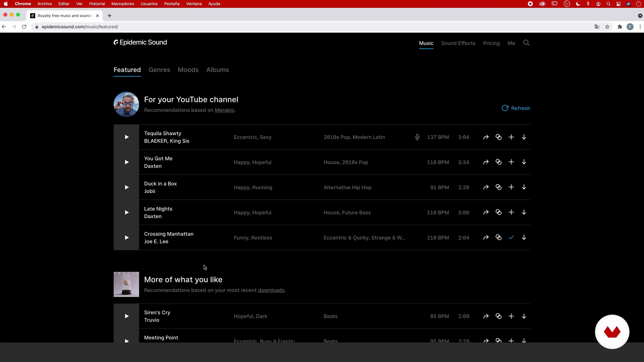The height and width of the screenshot is (362, 644).
Task: Download the You Got Me track
Action: click(x=524, y=162)
